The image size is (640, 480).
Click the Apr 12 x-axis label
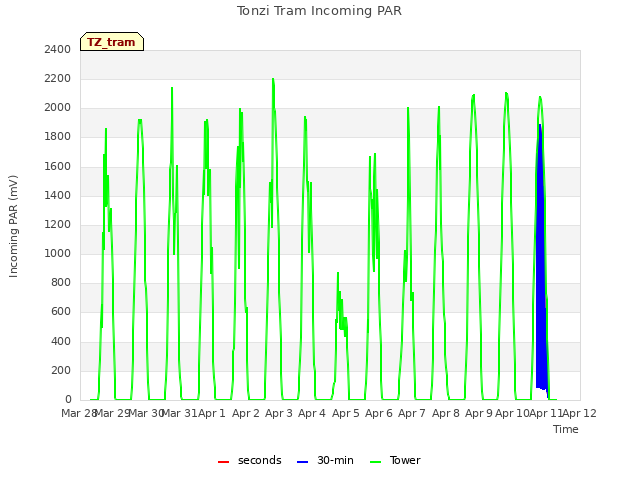(x=580, y=413)
